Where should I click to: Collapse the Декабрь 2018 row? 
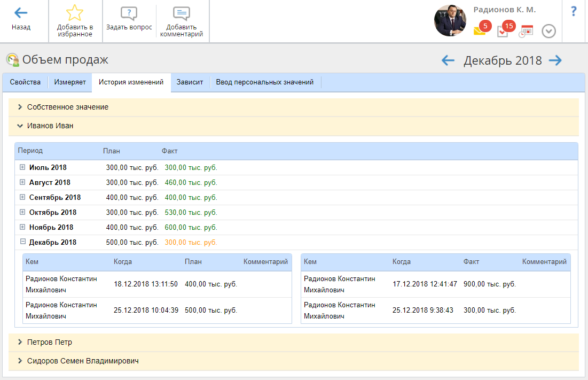22,242
